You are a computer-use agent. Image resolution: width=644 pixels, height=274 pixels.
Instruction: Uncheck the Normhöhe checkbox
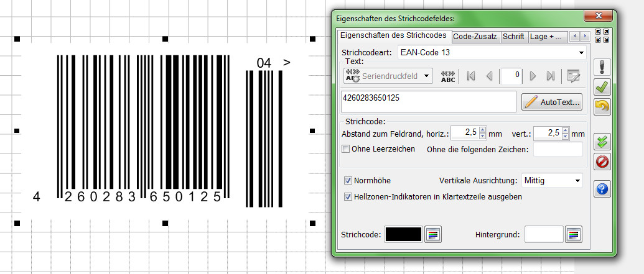coord(348,181)
